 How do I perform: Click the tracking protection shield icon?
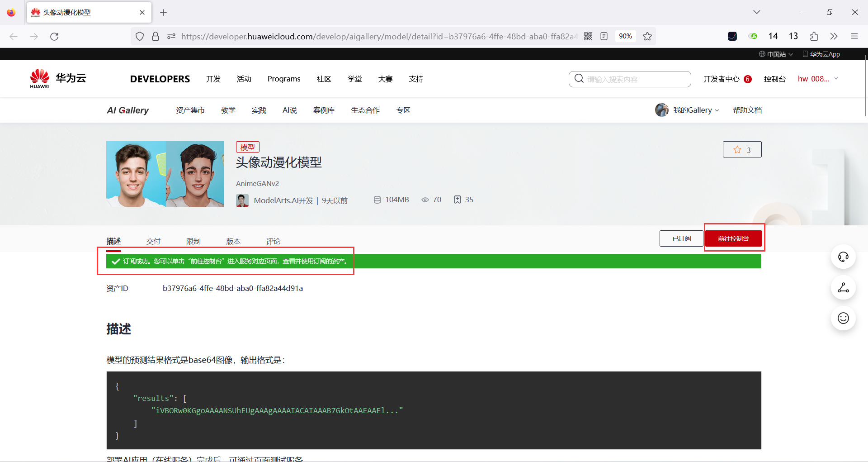click(139, 36)
